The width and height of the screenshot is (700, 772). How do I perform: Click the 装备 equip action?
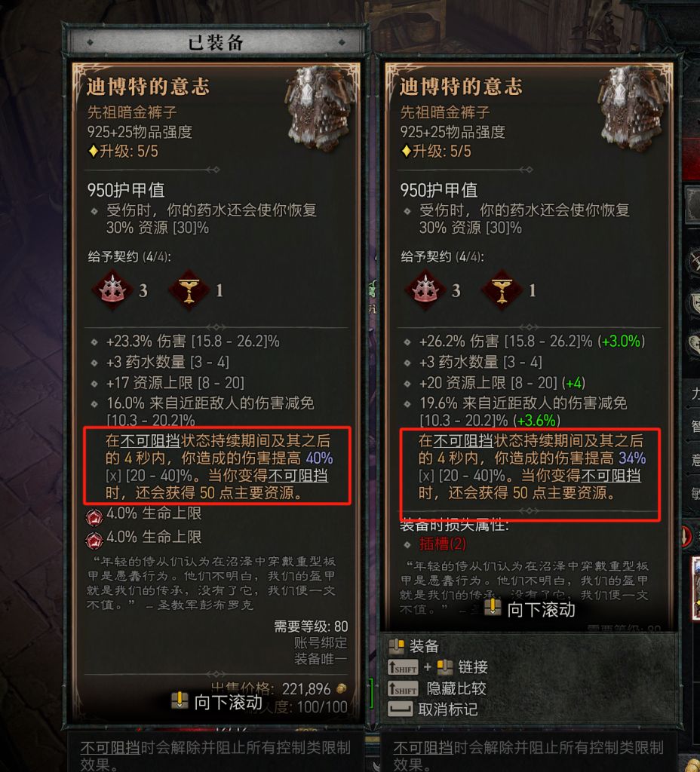click(x=414, y=646)
